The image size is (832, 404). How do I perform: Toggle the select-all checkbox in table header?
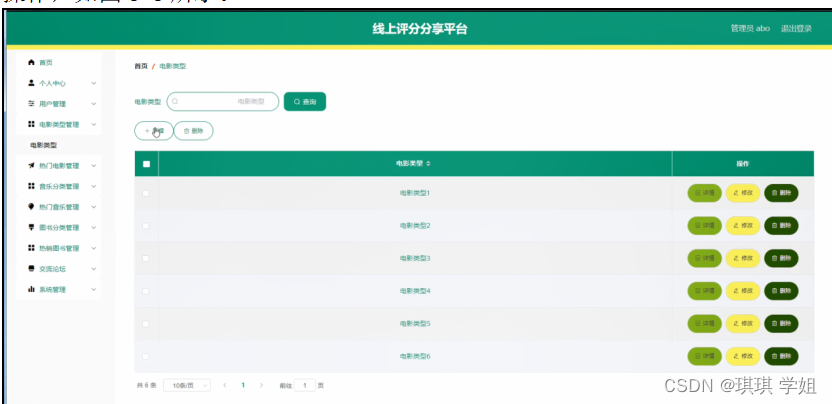pos(146,163)
